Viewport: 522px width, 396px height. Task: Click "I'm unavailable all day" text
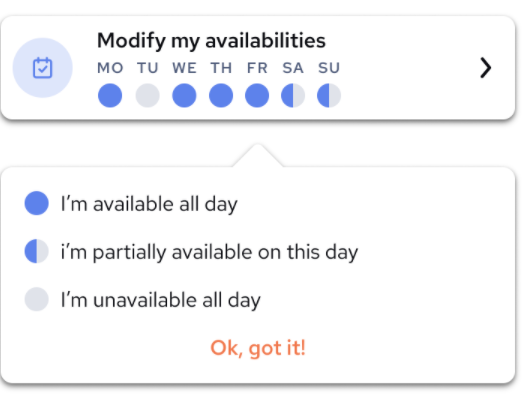(161, 300)
